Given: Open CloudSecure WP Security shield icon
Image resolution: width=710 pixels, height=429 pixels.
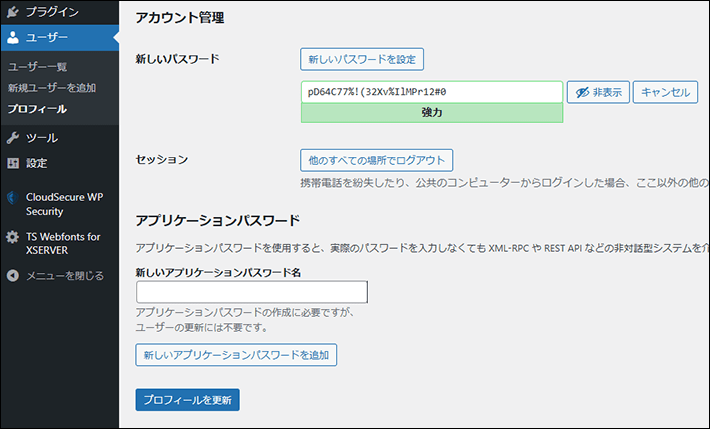Looking at the screenshot, I should click(13, 198).
